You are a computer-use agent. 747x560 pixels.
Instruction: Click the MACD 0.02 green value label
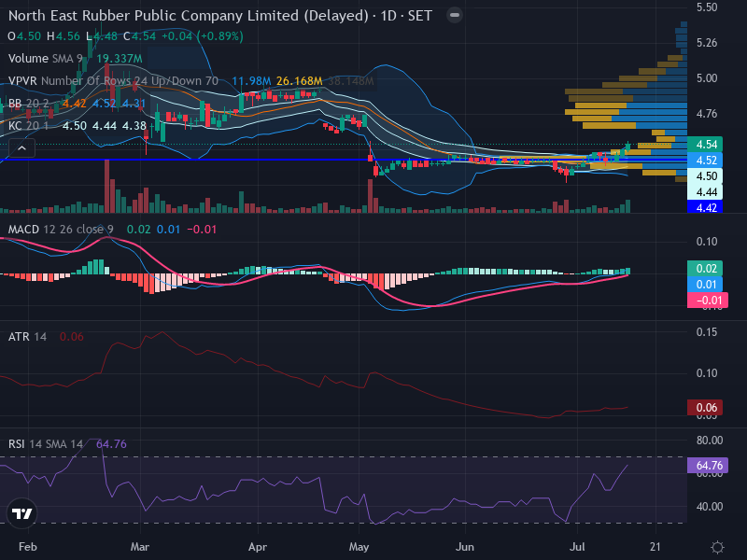click(x=705, y=268)
